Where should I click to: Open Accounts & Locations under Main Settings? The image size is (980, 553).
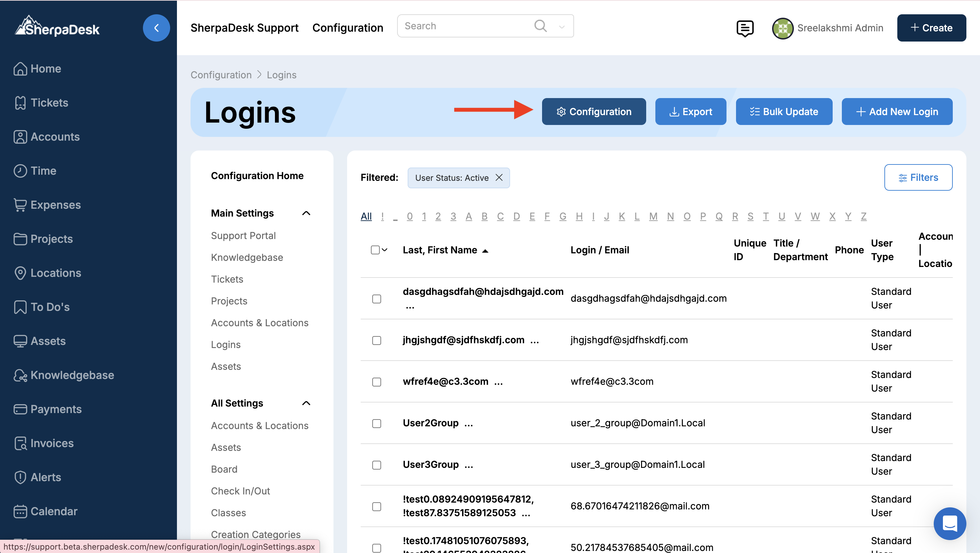click(260, 323)
